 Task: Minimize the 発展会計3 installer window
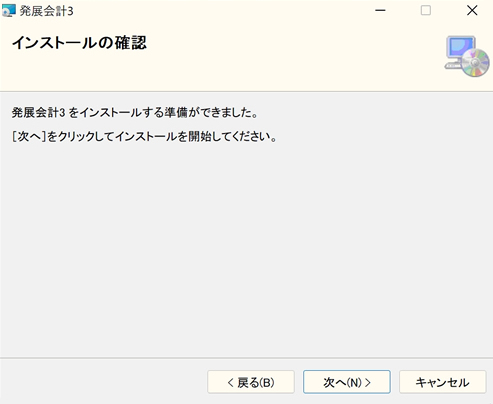(x=380, y=11)
